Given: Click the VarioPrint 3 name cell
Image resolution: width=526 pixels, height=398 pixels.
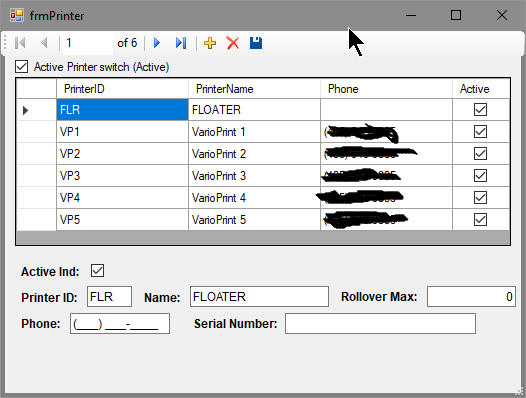Looking at the screenshot, I should (254, 176).
